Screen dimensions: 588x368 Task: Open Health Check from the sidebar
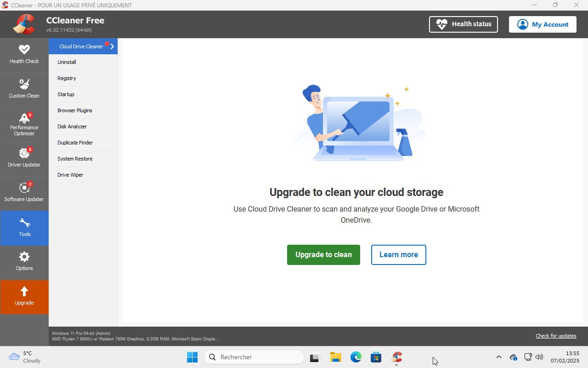coord(24,55)
